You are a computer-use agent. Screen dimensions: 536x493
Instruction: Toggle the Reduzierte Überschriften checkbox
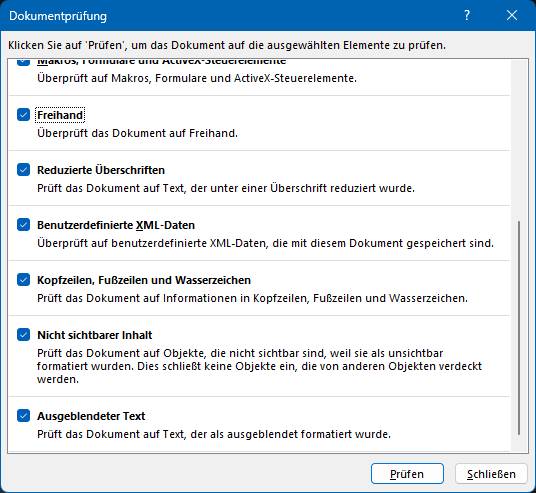[x=23, y=170]
